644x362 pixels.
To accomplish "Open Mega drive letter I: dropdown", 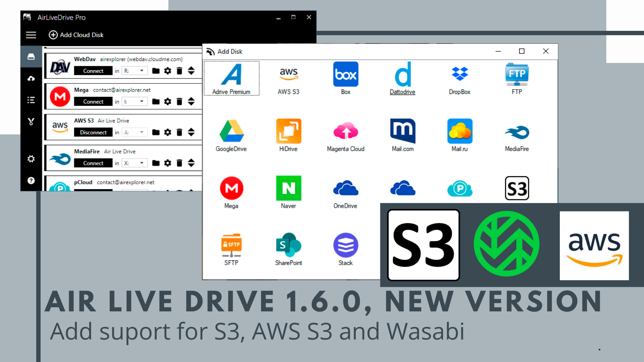I will [x=135, y=102].
